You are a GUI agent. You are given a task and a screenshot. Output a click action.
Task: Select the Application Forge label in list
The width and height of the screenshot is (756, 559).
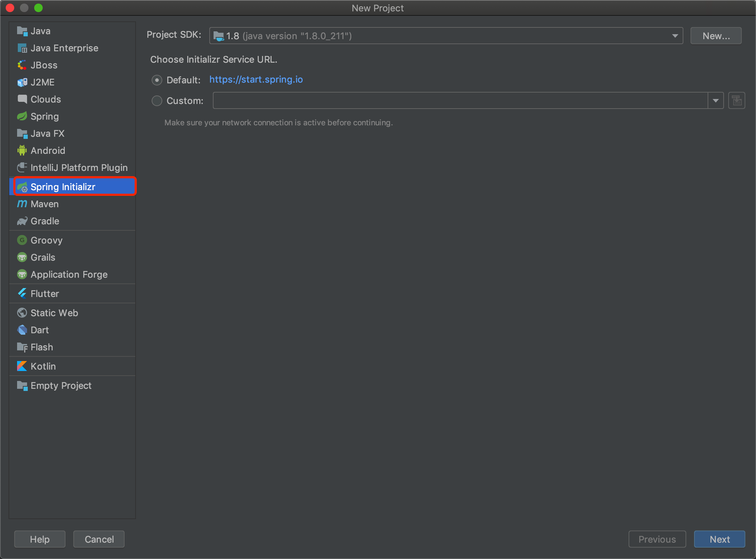(69, 275)
